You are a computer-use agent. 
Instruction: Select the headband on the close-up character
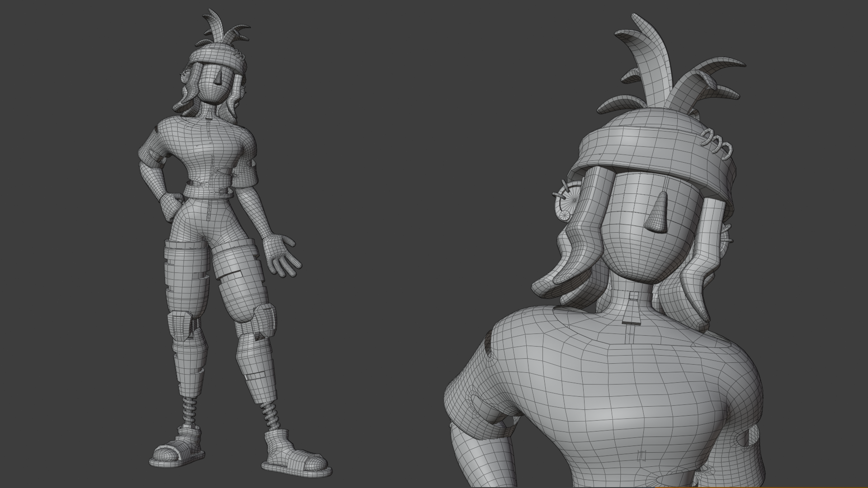[646, 148]
